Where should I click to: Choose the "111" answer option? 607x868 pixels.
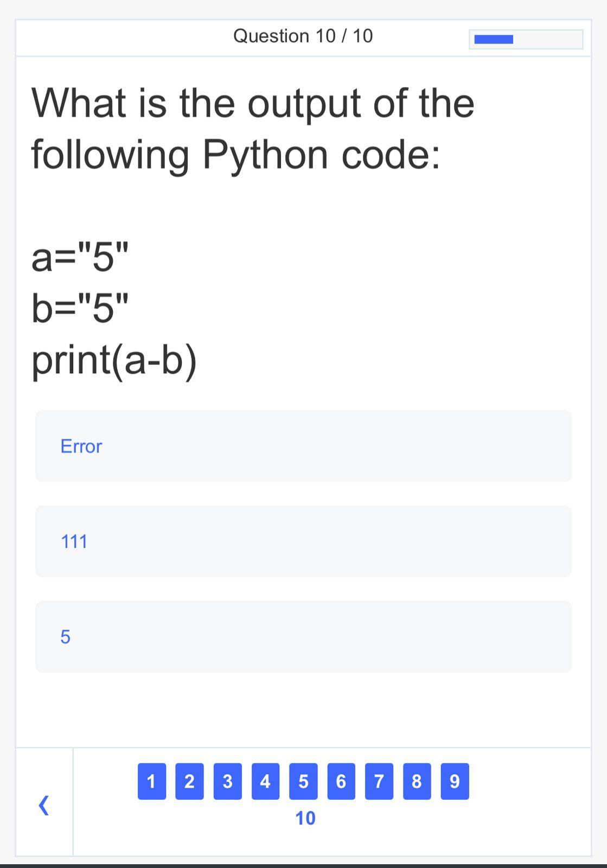coord(303,541)
